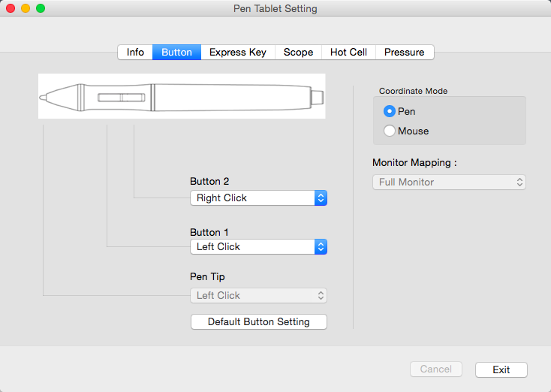Switch to the Info tab

(x=135, y=53)
